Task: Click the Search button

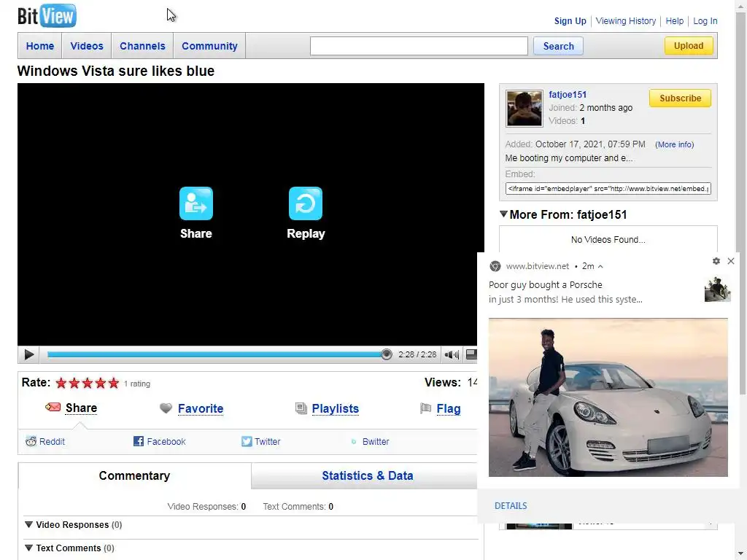Action: click(x=558, y=46)
